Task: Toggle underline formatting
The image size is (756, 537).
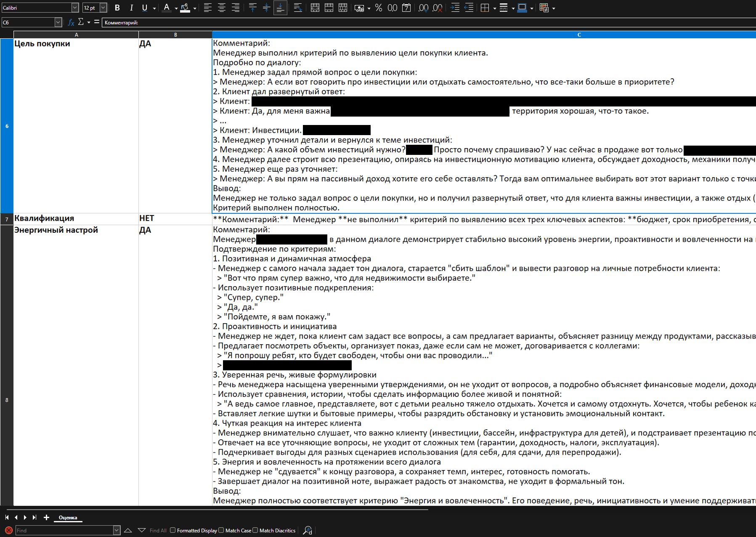Action: [145, 8]
